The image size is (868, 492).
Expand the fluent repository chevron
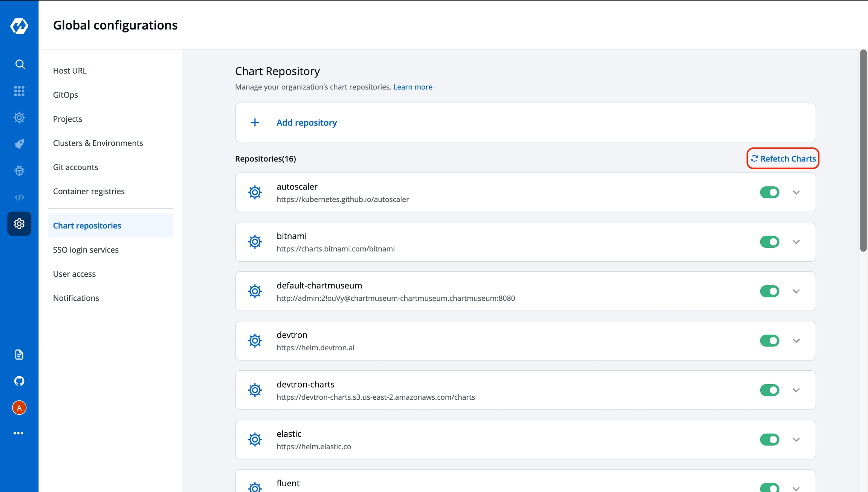(796, 488)
